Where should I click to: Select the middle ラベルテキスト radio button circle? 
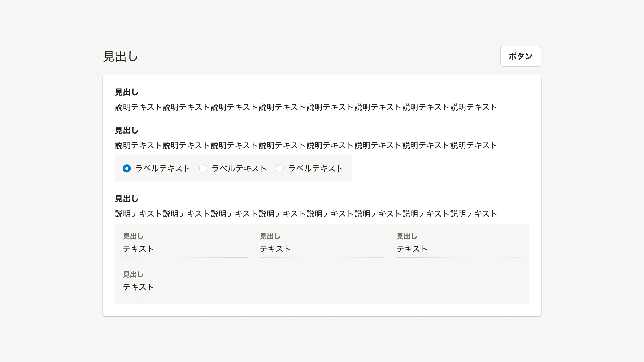tap(203, 169)
